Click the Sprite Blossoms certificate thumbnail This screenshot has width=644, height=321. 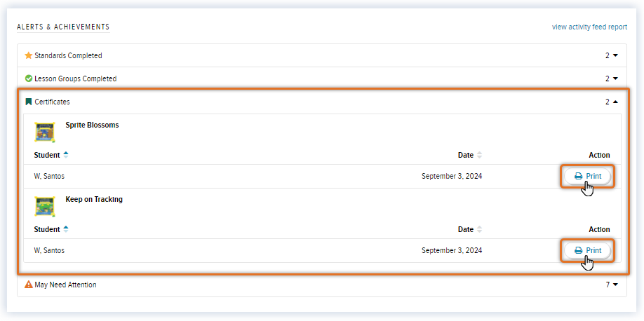45,131
